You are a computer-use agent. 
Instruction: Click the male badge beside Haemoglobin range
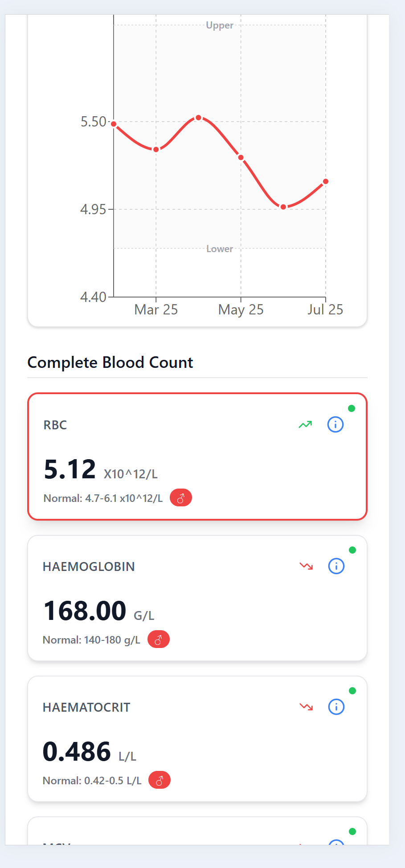click(159, 640)
